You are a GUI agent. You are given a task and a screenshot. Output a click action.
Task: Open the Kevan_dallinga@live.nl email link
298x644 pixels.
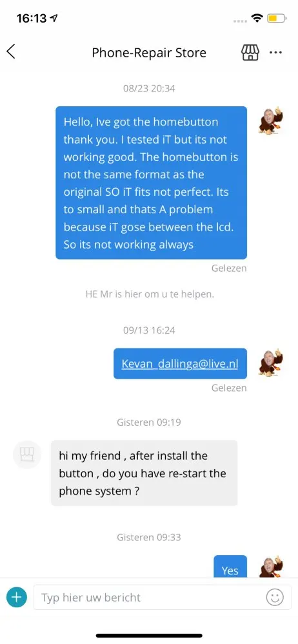click(x=180, y=363)
